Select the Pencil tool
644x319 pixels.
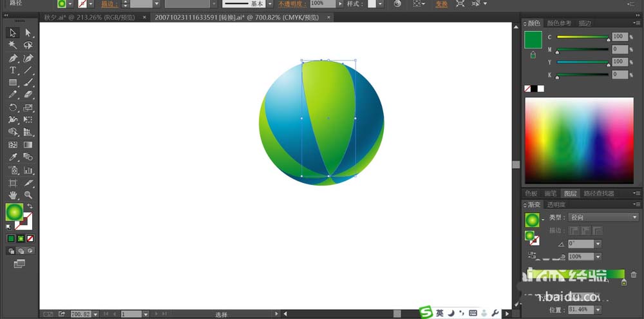pos(13,95)
